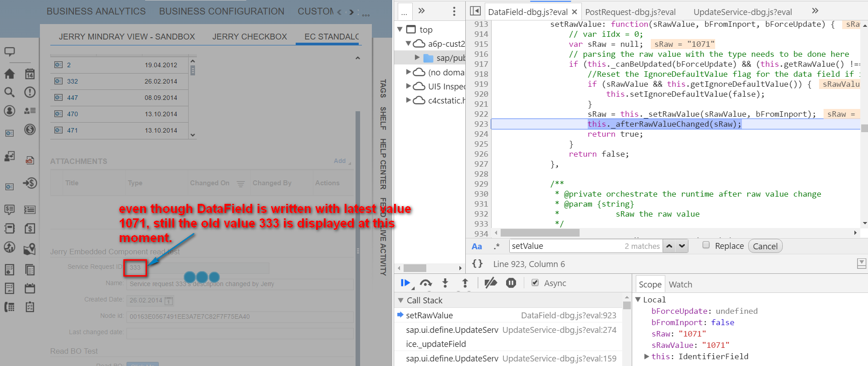Close the DataField-dbg.js?eval tab
The image size is (868, 366).
tap(574, 12)
